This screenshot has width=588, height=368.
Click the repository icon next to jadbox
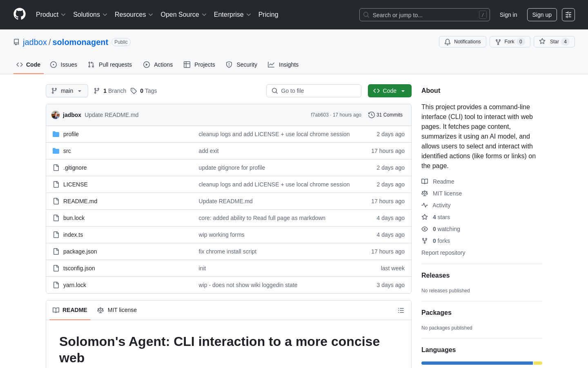click(x=16, y=42)
